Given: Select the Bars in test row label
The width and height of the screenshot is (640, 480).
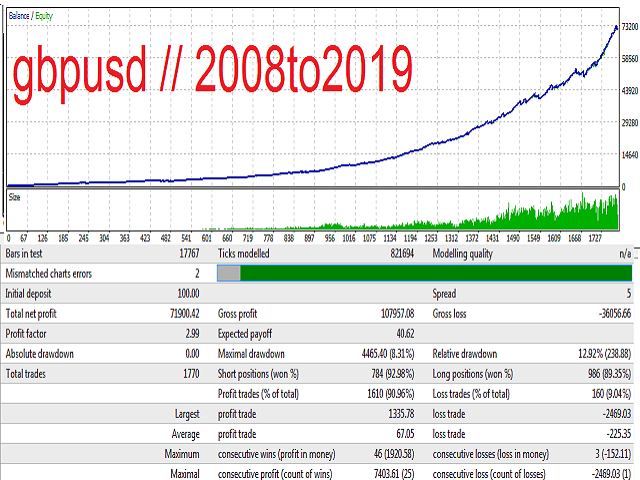Looking at the screenshot, I should click(x=28, y=255).
